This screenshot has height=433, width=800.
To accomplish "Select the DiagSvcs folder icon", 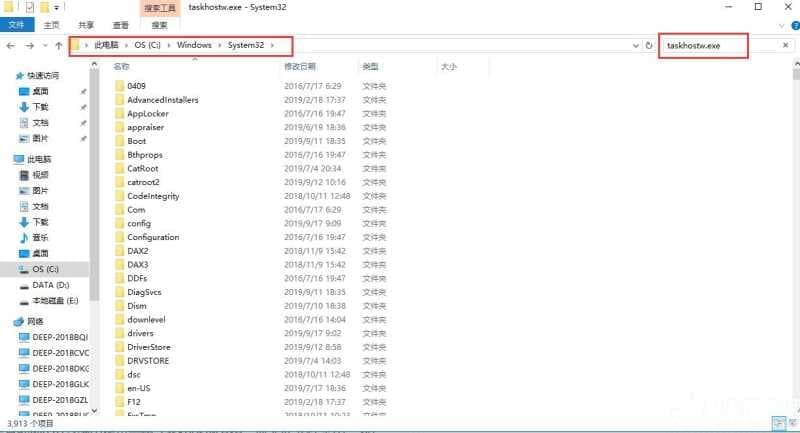I will pos(119,292).
